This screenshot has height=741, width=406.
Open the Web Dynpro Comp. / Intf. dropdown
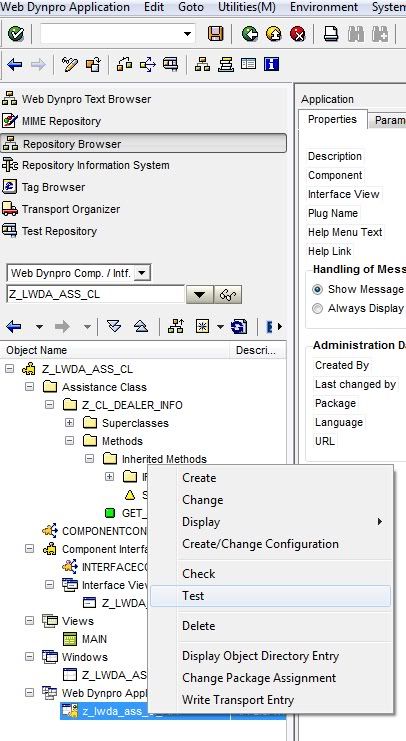(x=142, y=273)
